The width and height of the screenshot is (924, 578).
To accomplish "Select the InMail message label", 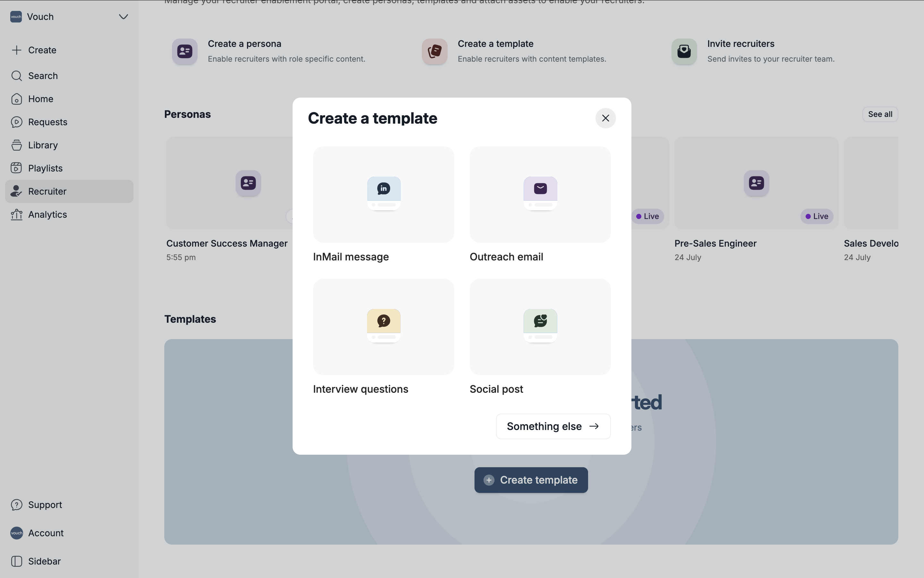I will (351, 257).
